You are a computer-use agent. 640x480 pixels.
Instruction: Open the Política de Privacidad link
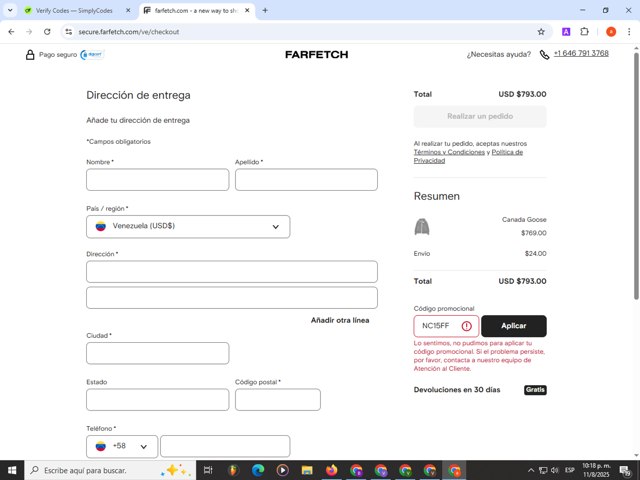tap(468, 156)
